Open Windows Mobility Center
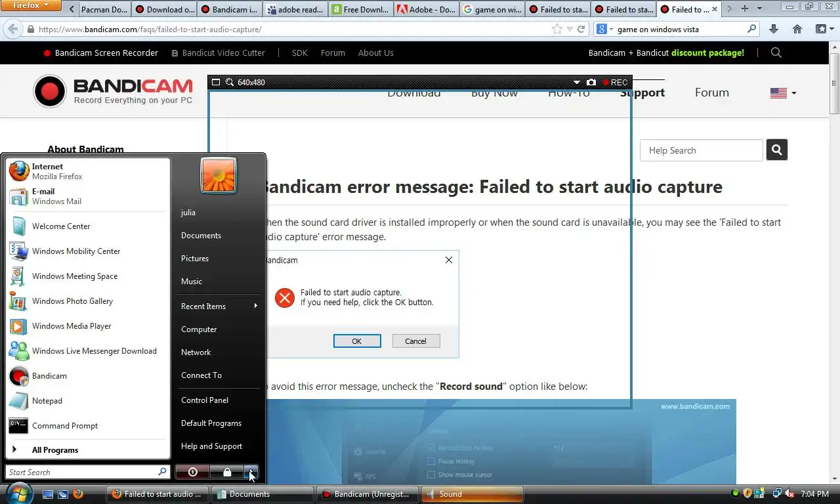 [x=88, y=251]
